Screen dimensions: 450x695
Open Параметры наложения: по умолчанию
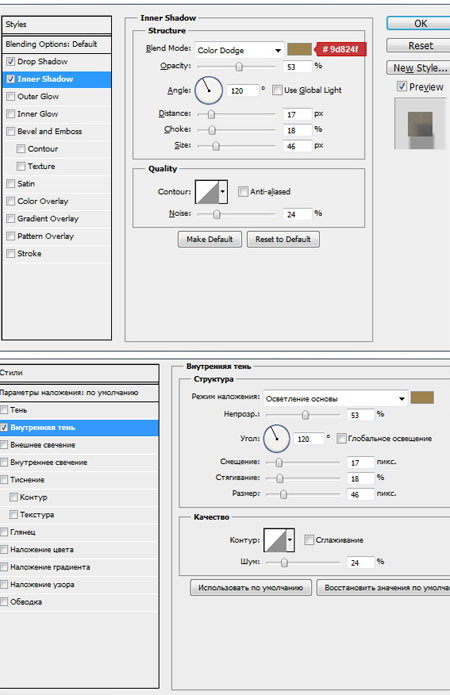pyautogui.click(x=79, y=393)
